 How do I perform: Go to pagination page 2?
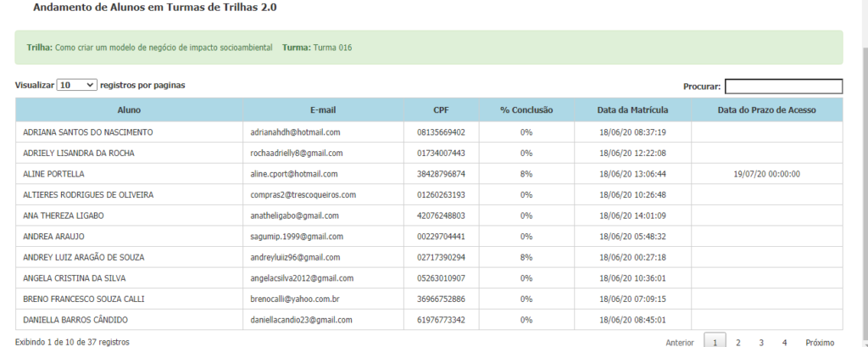pyautogui.click(x=738, y=342)
